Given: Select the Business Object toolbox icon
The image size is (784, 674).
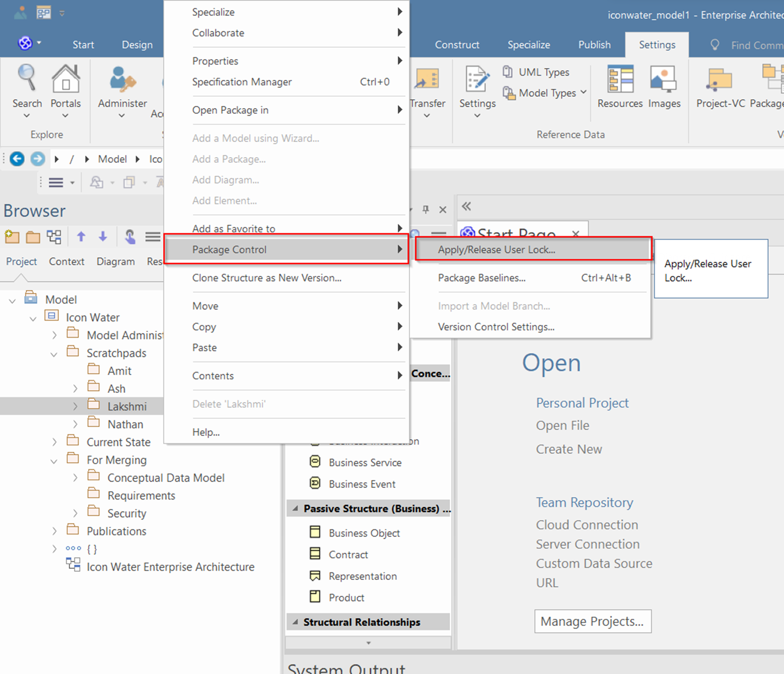Looking at the screenshot, I should 315,532.
